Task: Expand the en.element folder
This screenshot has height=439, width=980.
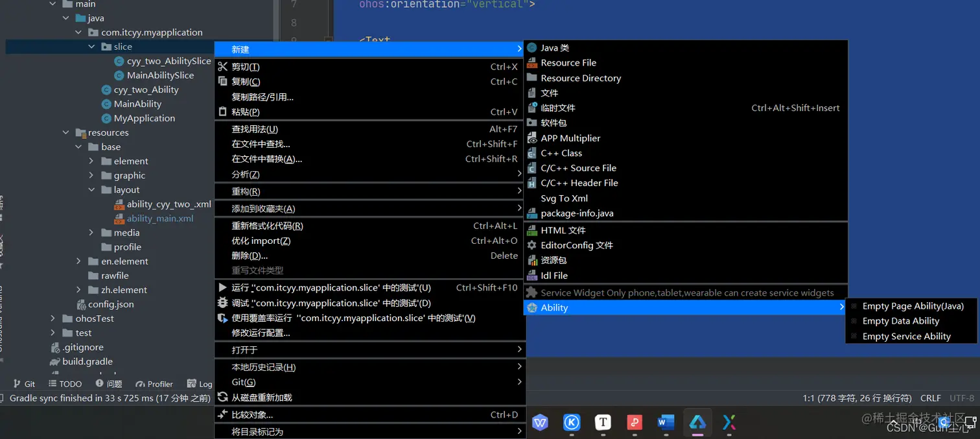Action: 78,261
